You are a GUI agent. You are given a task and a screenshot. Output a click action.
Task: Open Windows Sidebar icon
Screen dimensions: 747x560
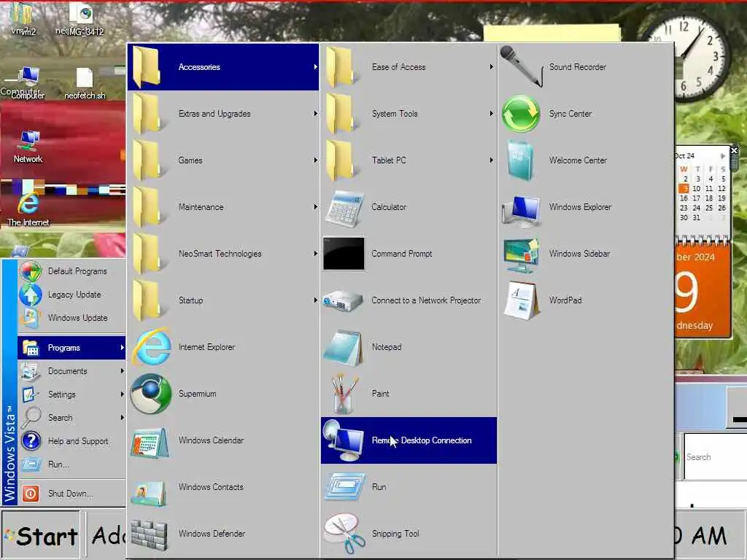pyautogui.click(x=521, y=254)
